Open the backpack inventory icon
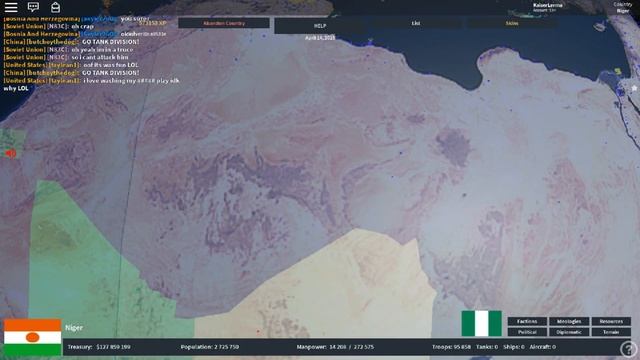The width and height of the screenshot is (640, 360). coord(56,7)
